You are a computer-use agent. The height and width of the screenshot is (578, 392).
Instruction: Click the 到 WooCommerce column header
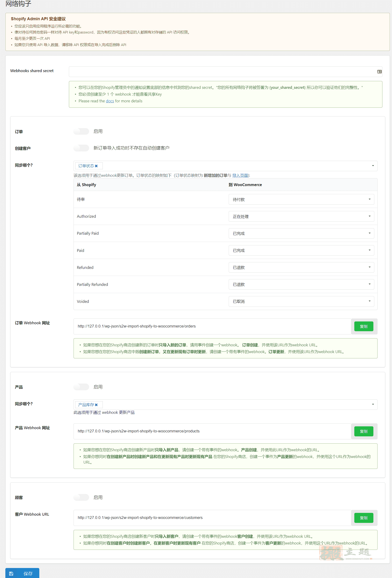click(x=245, y=184)
